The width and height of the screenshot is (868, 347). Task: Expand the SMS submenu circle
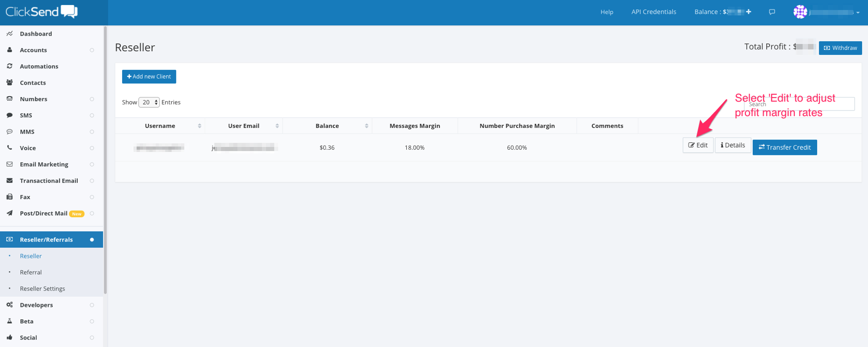coord(92,116)
